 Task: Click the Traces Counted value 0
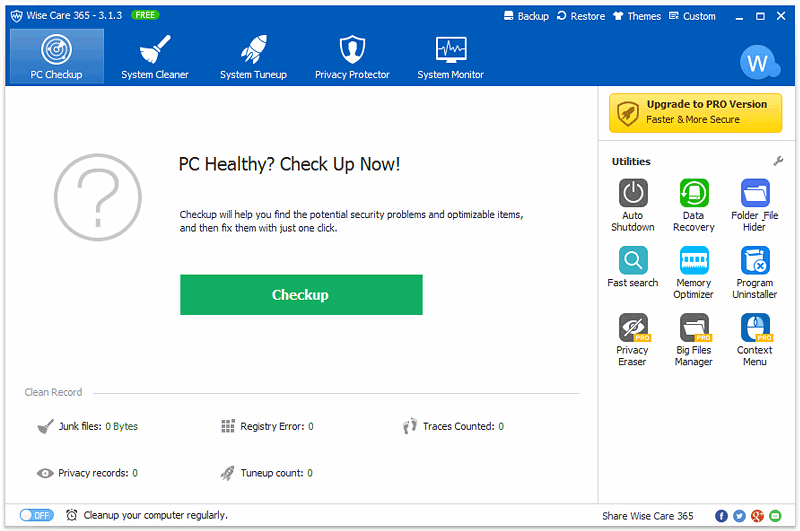point(501,426)
